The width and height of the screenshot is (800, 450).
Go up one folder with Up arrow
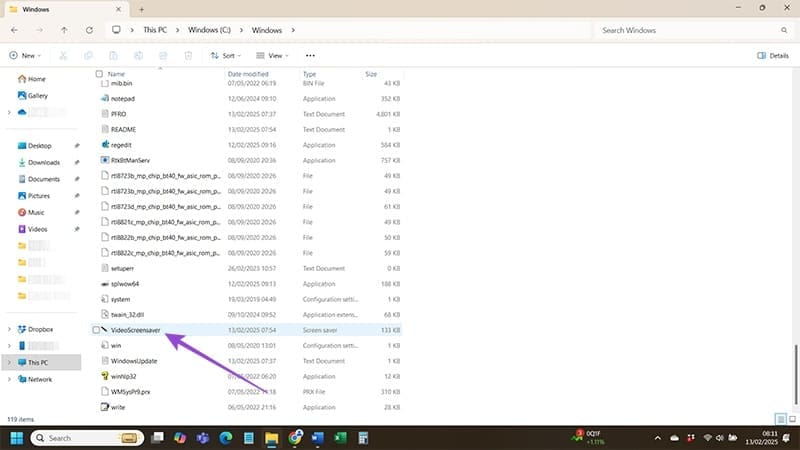(x=64, y=30)
